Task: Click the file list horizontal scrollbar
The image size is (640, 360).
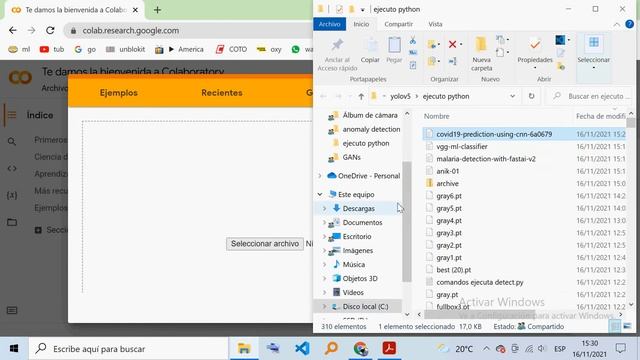Action: [480, 315]
